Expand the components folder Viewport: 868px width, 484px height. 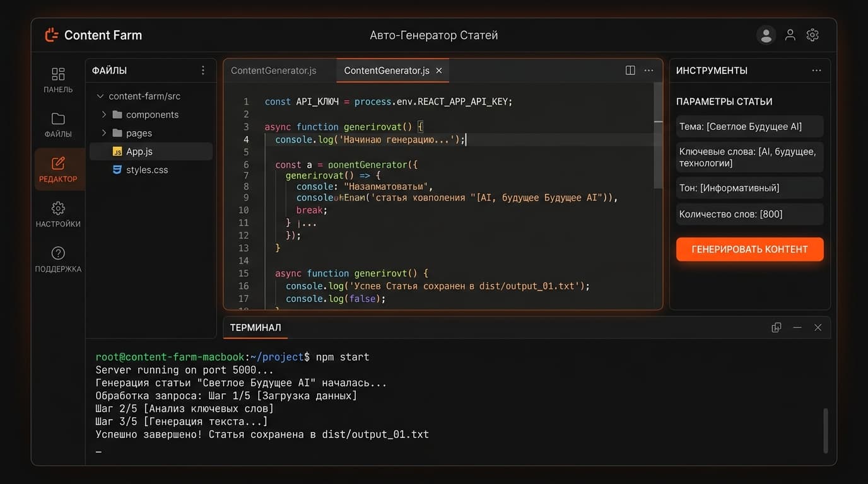pos(104,115)
